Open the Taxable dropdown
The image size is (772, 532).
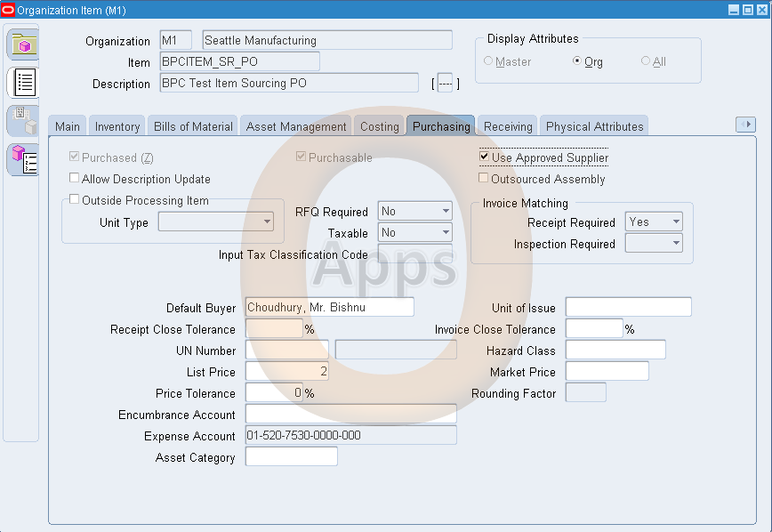(445, 232)
